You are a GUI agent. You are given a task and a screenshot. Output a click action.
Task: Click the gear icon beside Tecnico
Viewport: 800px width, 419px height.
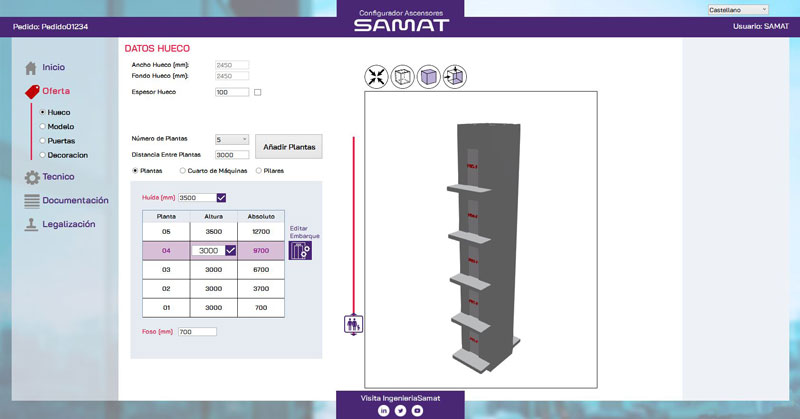[32, 177]
